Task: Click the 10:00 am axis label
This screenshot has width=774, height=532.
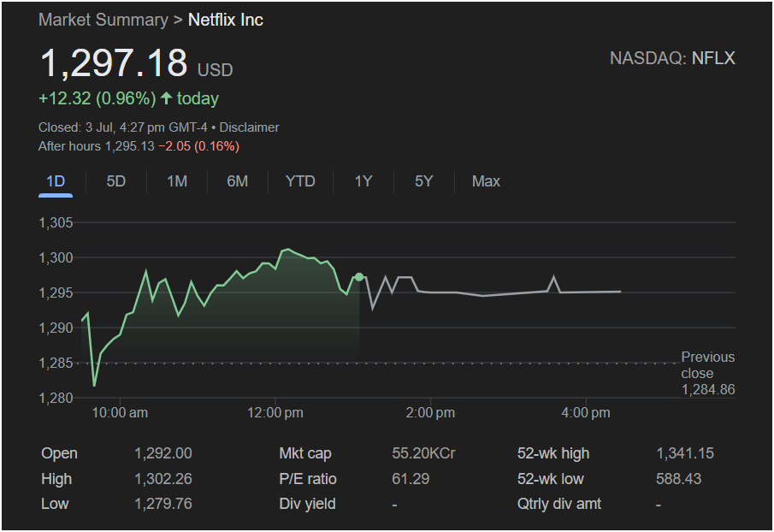Action: pyautogui.click(x=120, y=412)
